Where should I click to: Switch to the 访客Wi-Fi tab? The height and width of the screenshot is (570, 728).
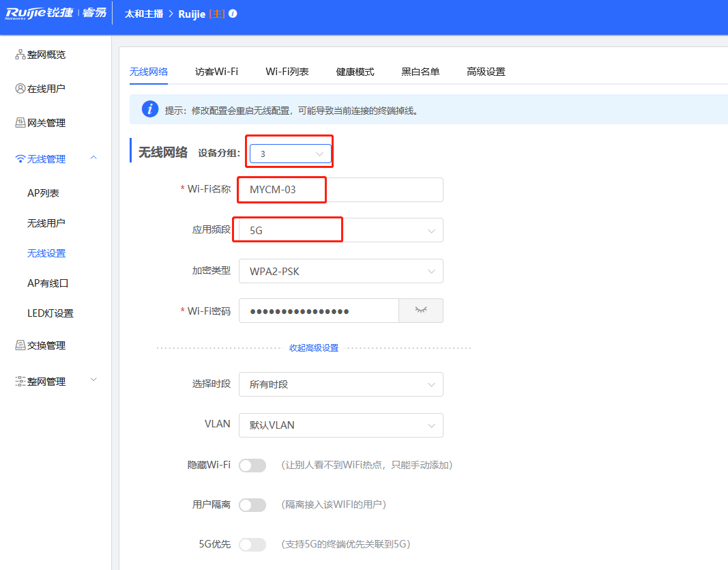[216, 72]
